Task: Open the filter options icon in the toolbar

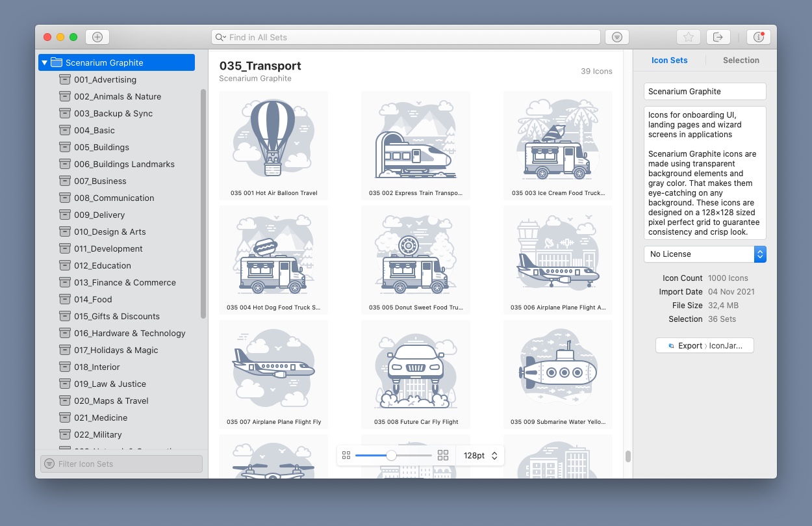Action: 616,37
